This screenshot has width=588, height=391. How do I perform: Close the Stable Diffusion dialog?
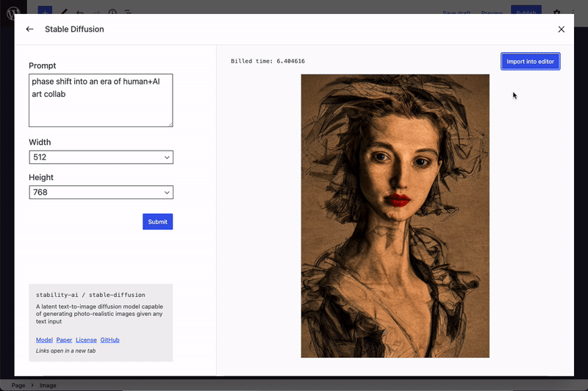(x=562, y=29)
